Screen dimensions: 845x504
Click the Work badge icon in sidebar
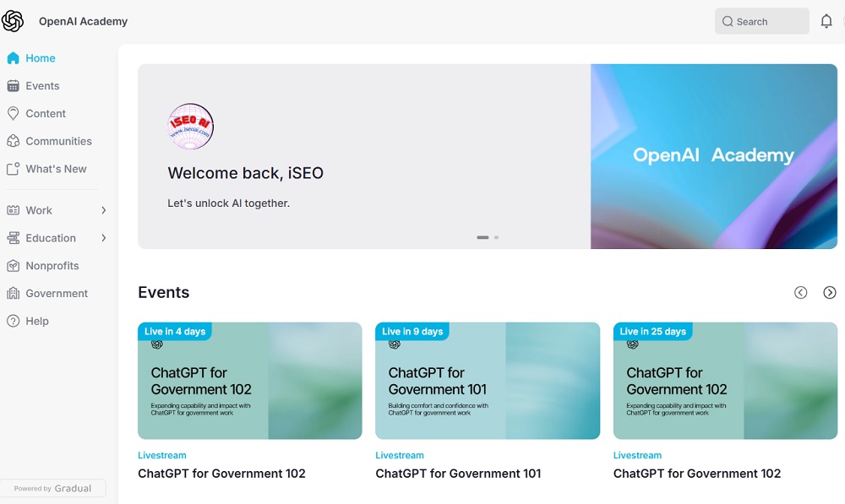(12, 210)
